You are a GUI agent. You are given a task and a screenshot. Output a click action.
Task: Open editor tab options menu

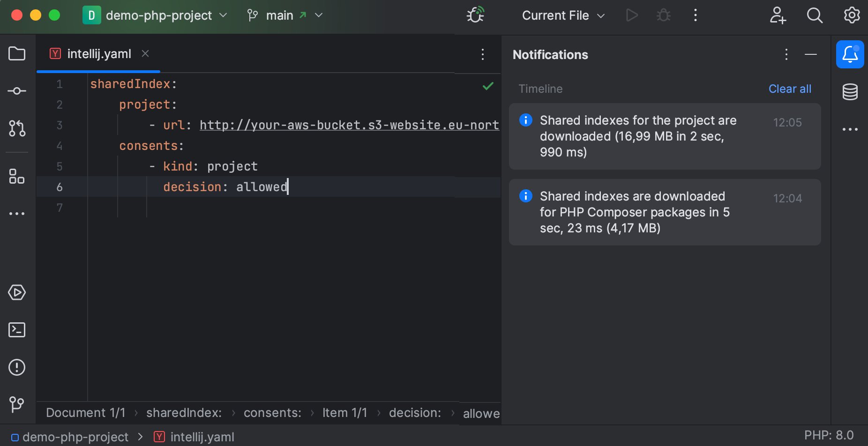point(483,54)
